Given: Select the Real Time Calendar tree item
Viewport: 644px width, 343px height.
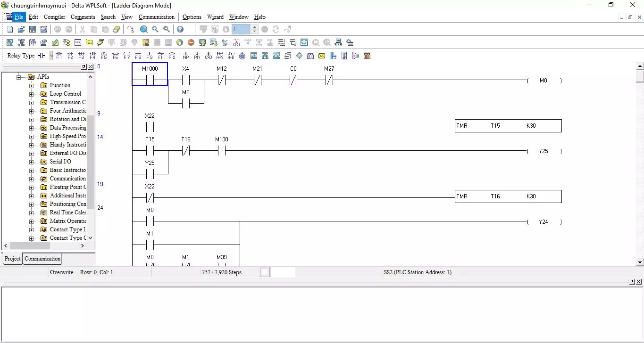Looking at the screenshot, I should [68, 212].
